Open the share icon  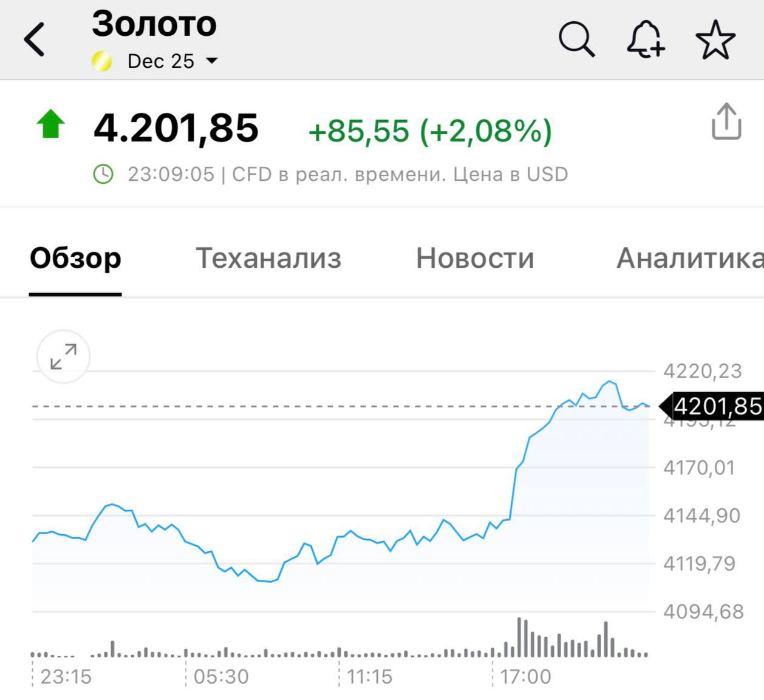click(726, 123)
